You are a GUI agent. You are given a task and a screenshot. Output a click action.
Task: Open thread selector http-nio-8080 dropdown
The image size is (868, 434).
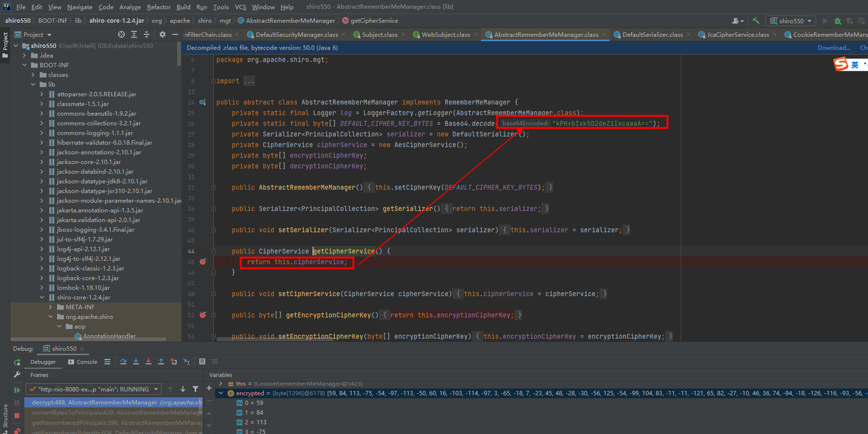tap(94, 389)
